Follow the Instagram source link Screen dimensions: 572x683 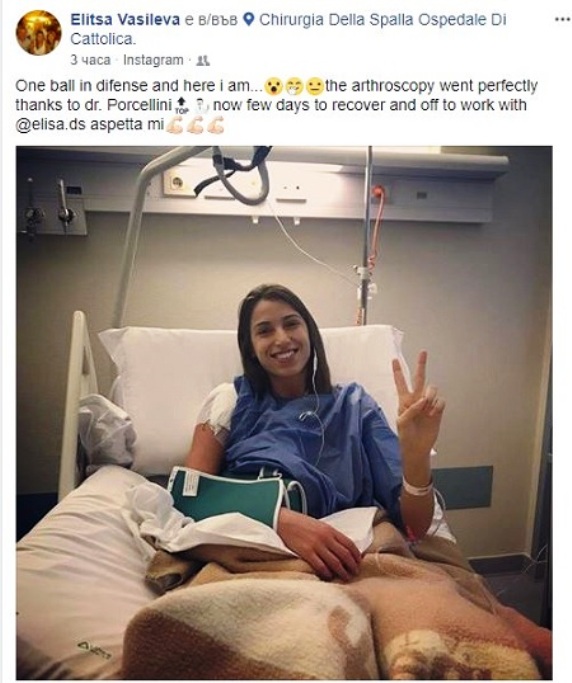153,60
